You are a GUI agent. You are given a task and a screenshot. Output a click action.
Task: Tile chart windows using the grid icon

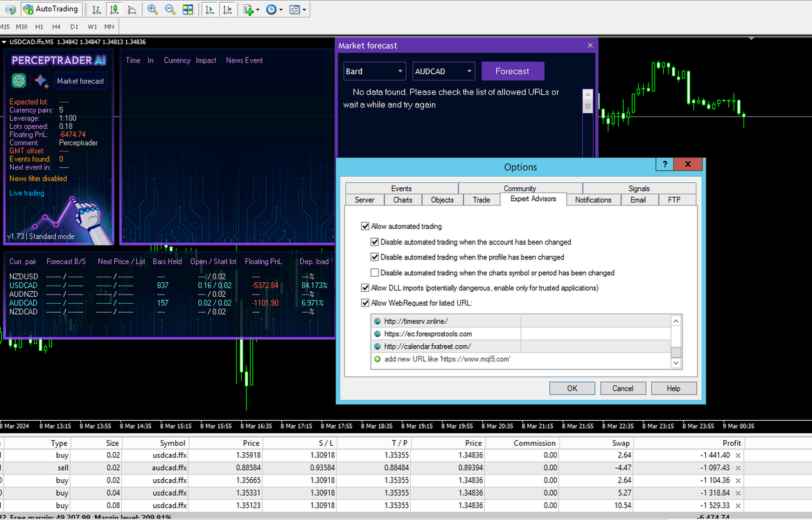188,9
